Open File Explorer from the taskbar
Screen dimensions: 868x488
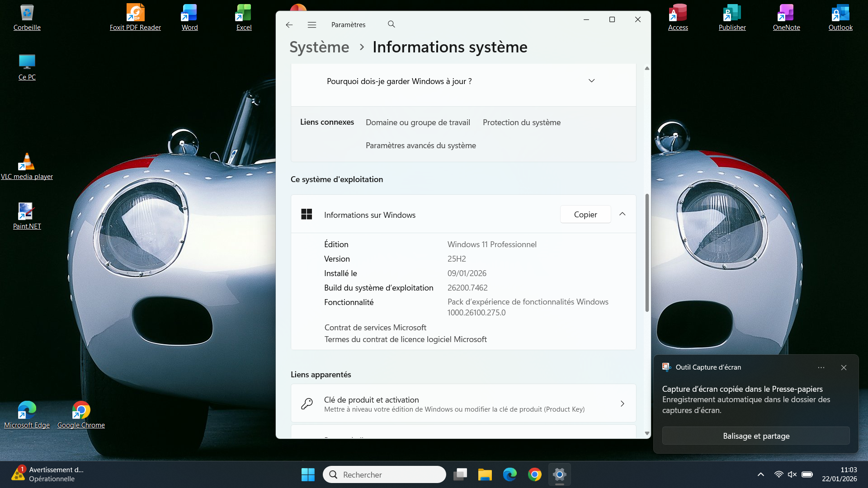[485, 474]
